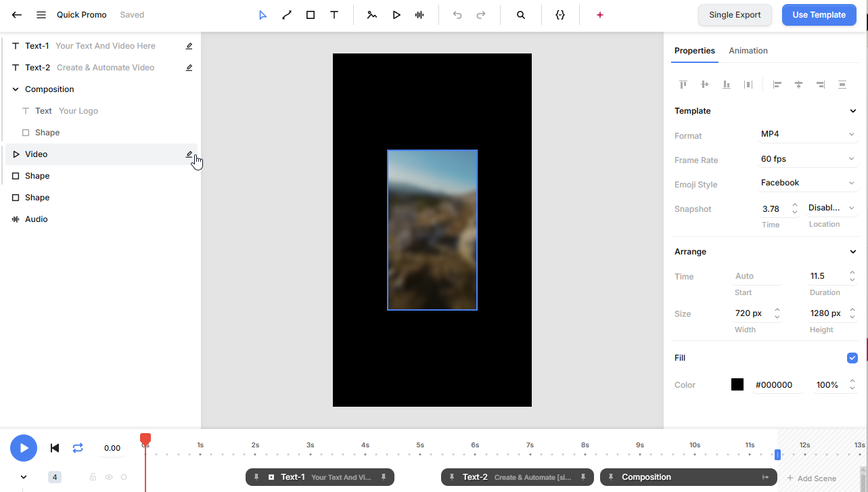Redo the last undone action
This screenshot has width=868, height=492.
pos(481,15)
